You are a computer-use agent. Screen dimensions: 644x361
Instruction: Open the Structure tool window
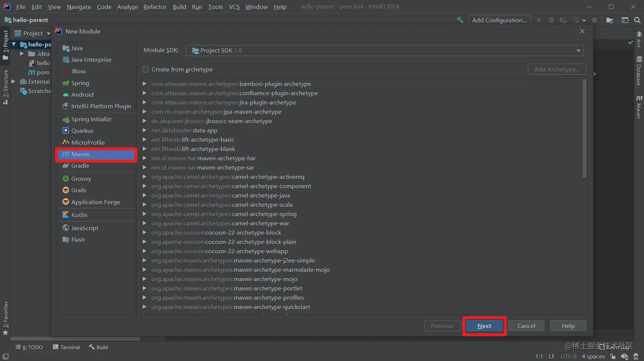pyautogui.click(x=6, y=87)
